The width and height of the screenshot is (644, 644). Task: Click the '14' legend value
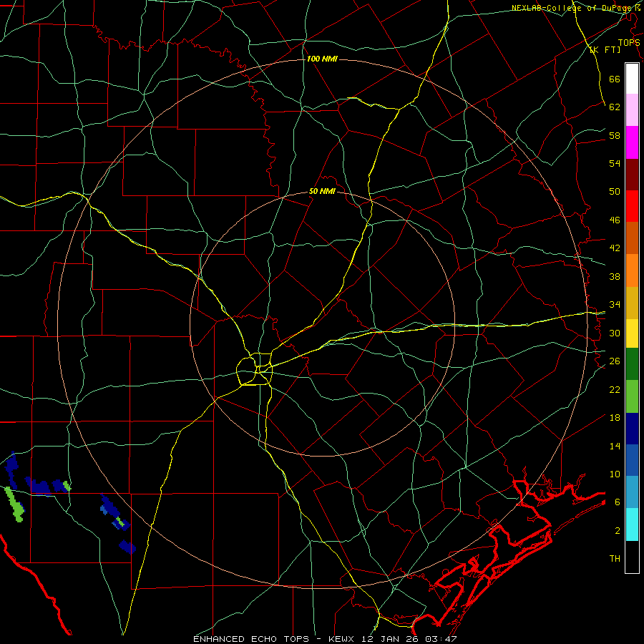pyautogui.click(x=615, y=446)
